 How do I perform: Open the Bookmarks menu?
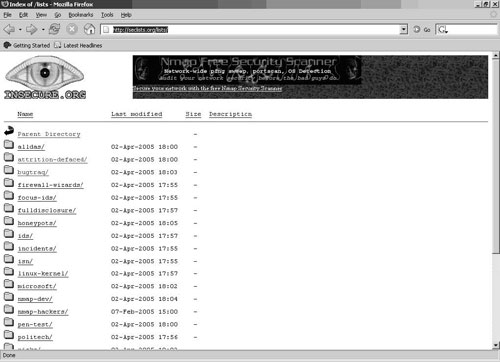coord(81,15)
